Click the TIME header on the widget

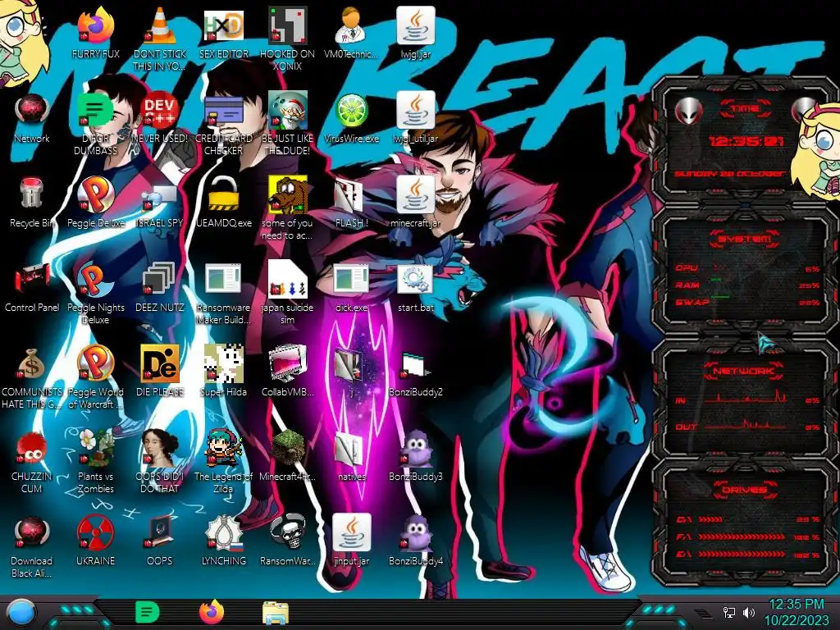click(745, 108)
